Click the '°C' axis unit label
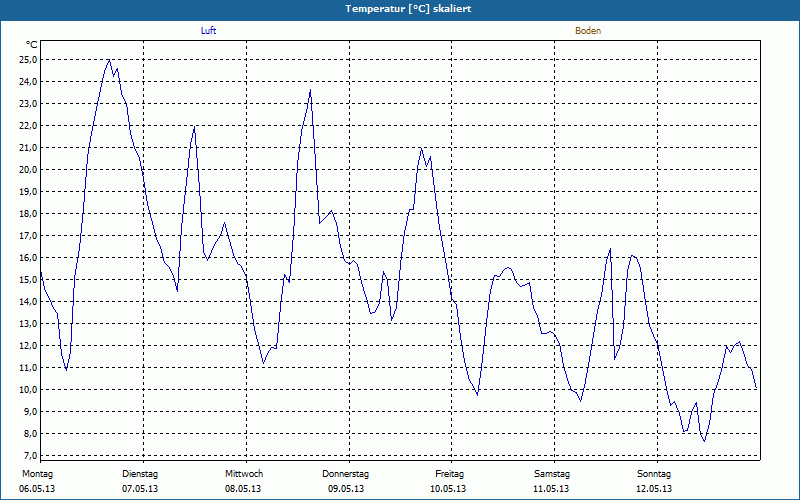This screenshot has height=500, width=800. click(32, 45)
